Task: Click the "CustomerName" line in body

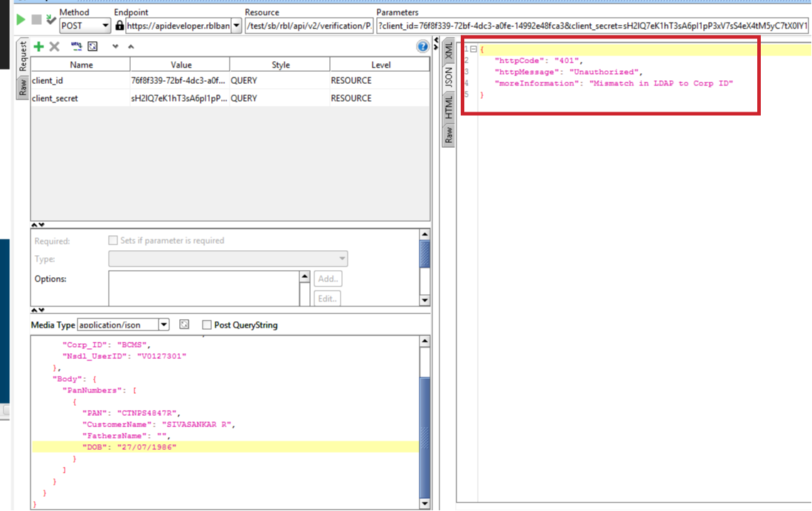Action: (159, 424)
